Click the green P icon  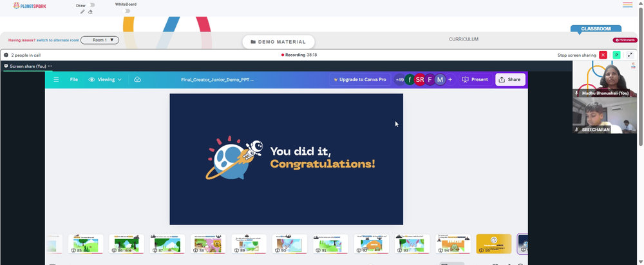(x=616, y=55)
